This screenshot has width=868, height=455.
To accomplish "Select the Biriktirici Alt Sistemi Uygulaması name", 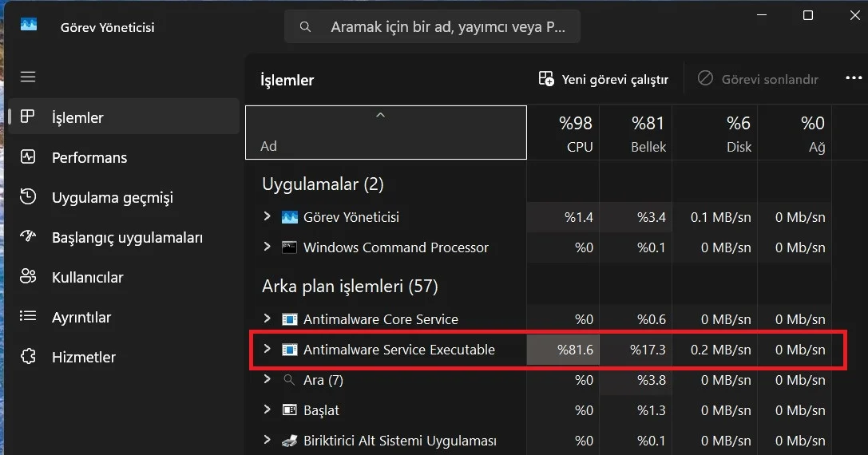I will coord(400,441).
